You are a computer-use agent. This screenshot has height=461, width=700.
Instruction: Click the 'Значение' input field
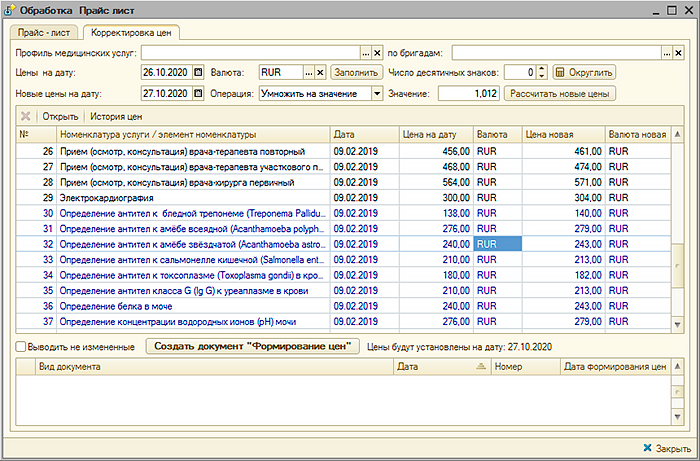(x=468, y=93)
